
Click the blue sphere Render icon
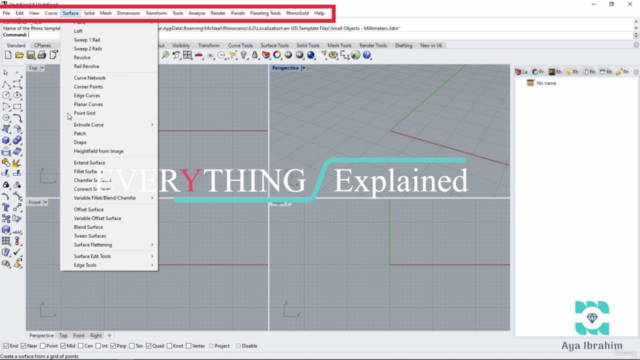click(311, 55)
